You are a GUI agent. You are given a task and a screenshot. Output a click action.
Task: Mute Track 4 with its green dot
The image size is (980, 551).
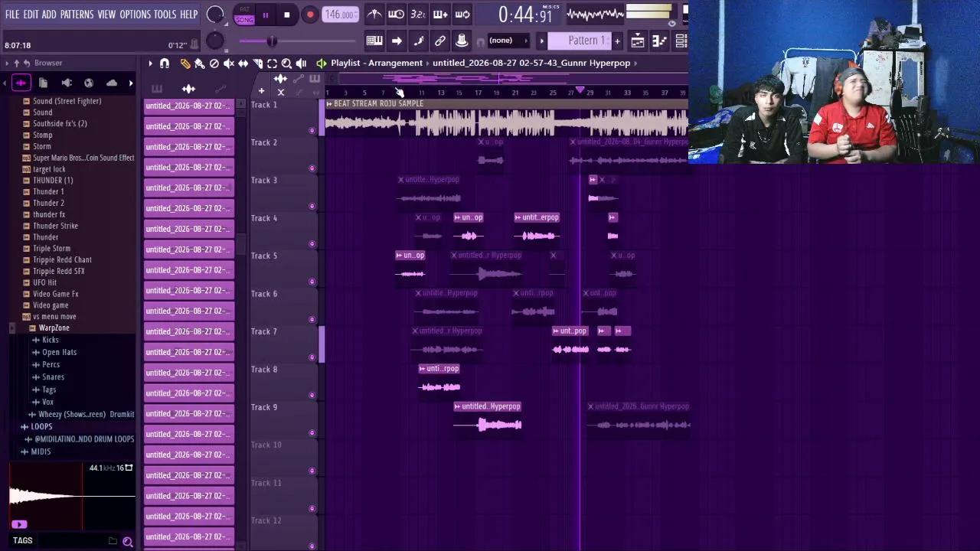click(312, 244)
